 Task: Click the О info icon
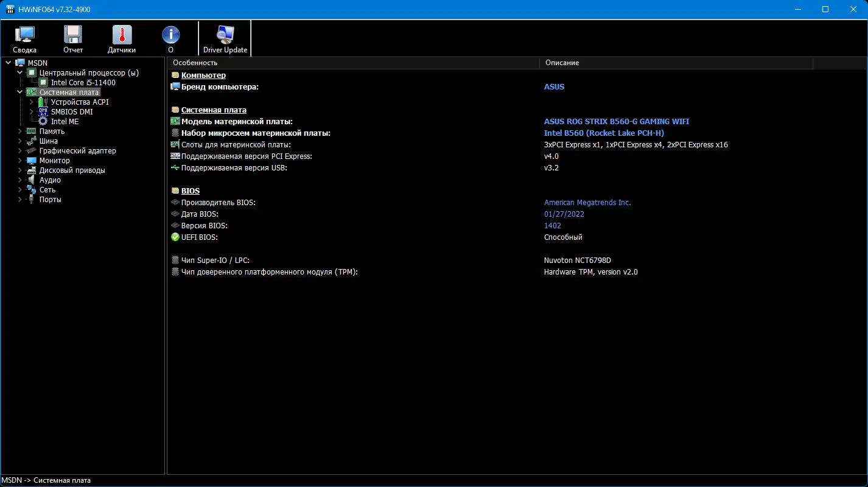click(x=170, y=34)
